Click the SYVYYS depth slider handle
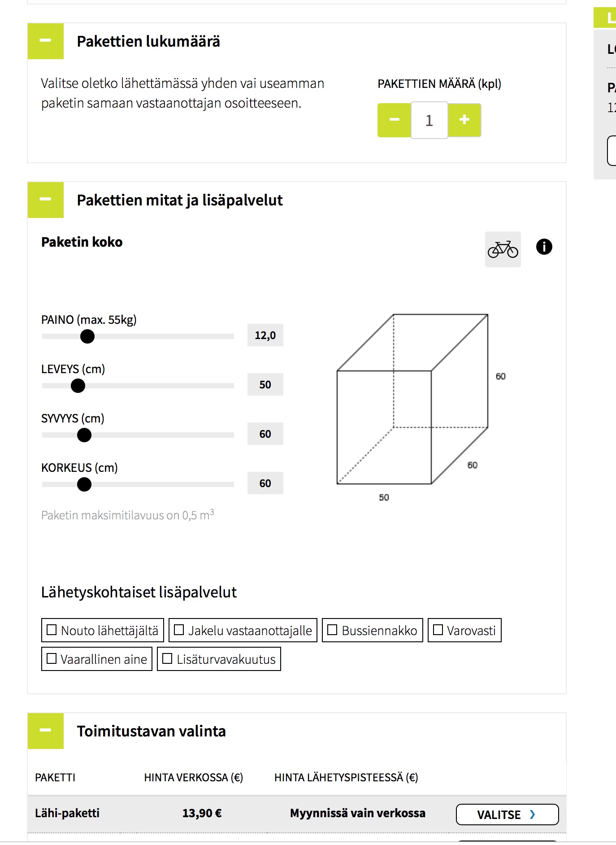Image resolution: width=616 pixels, height=845 pixels. [x=84, y=435]
